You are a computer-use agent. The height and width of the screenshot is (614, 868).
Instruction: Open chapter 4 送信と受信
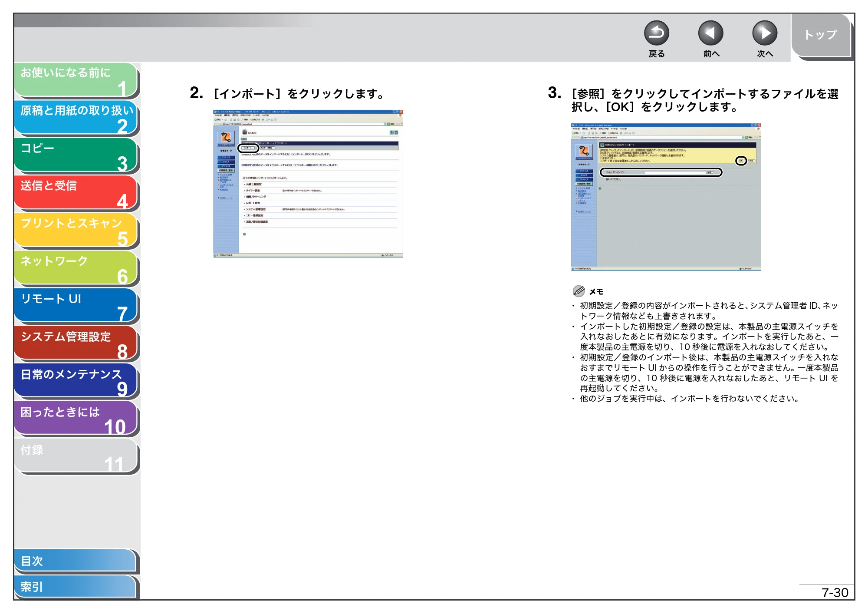pyautogui.click(x=76, y=193)
